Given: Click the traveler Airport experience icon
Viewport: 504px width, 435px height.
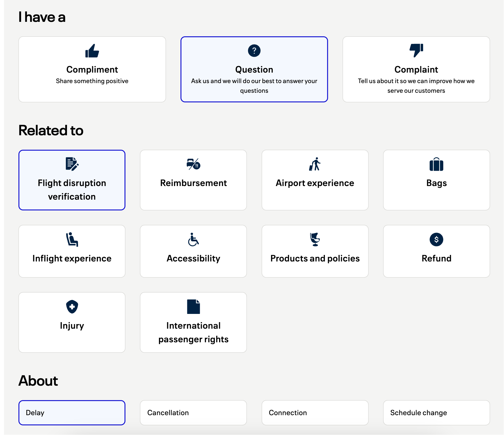Looking at the screenshot, I should pyautogui.click(x=315, y=164).
